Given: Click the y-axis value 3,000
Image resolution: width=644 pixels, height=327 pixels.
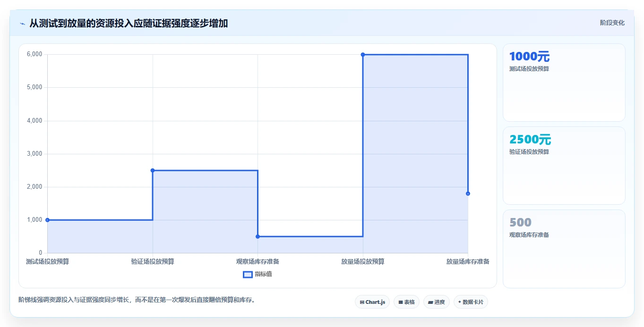Looking at the screenshot, I should [34, 154].
